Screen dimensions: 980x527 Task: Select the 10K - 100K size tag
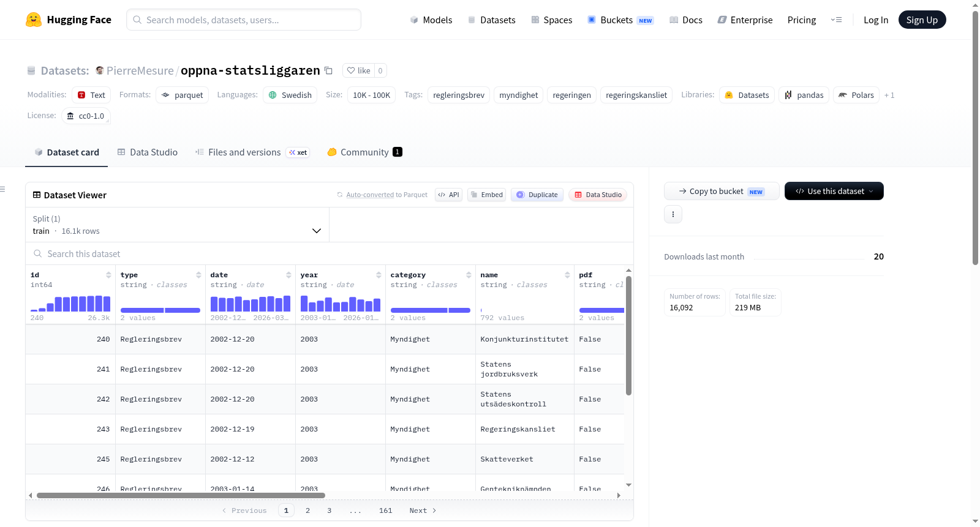pyautogui.click(x=371, y=95)
